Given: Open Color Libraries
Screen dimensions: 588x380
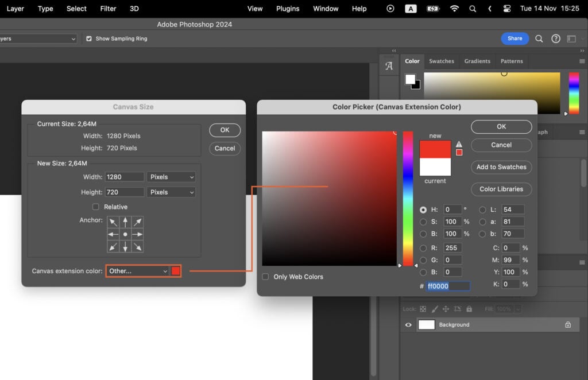Looking at the screenshot, I should [501, 189].
